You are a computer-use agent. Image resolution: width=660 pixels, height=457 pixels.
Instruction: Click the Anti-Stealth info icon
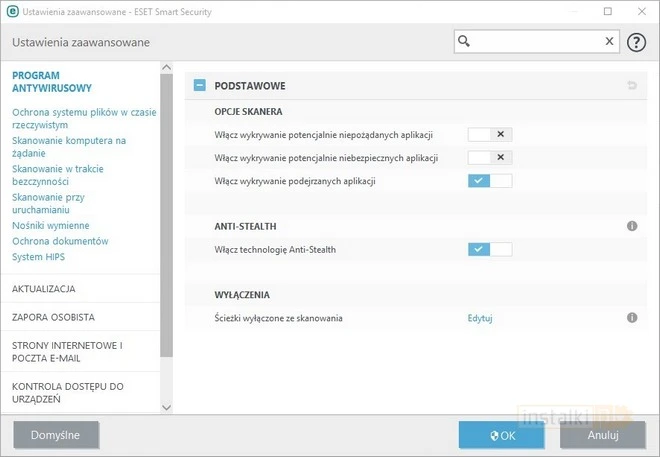(x=632, y=227)
